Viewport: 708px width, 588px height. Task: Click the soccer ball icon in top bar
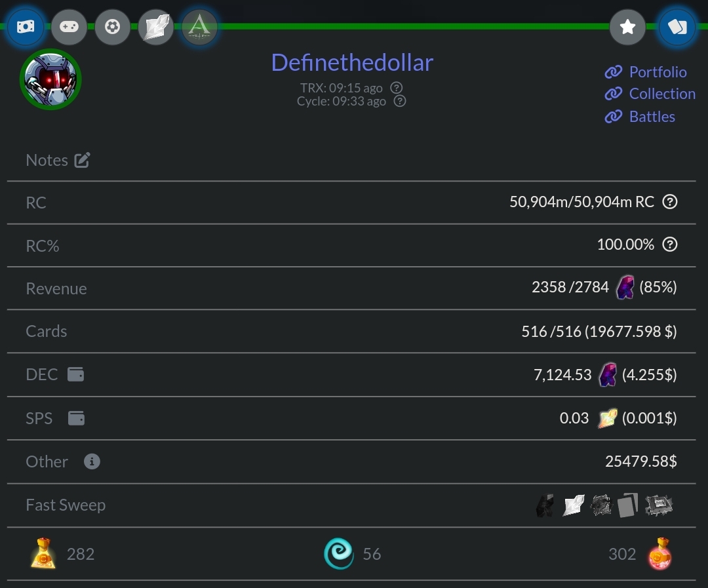click(113, 27)
